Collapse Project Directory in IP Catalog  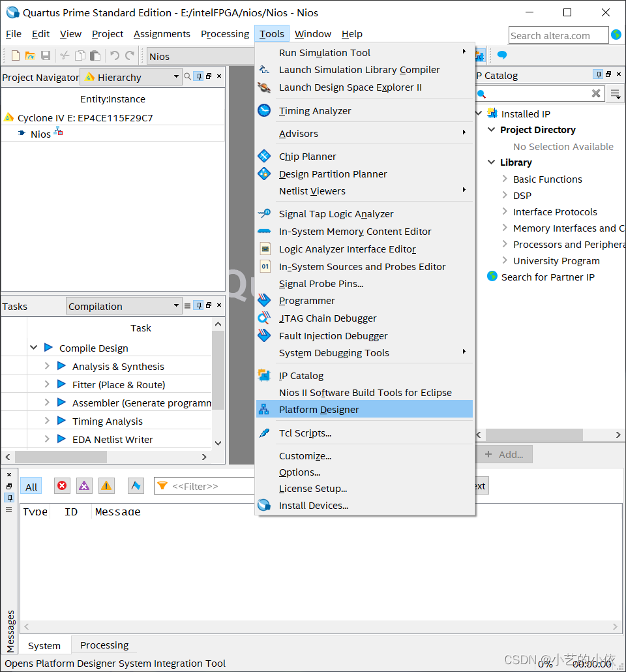[492, 129]
